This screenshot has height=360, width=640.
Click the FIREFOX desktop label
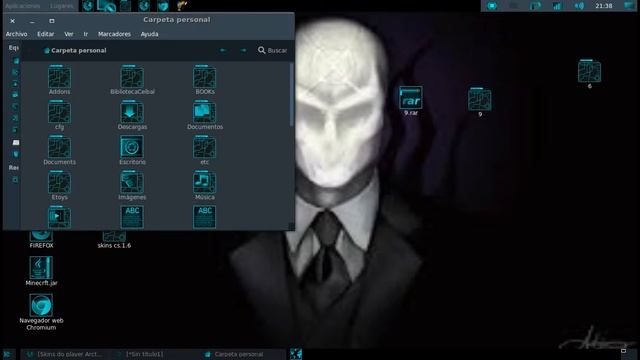(41, 246)
